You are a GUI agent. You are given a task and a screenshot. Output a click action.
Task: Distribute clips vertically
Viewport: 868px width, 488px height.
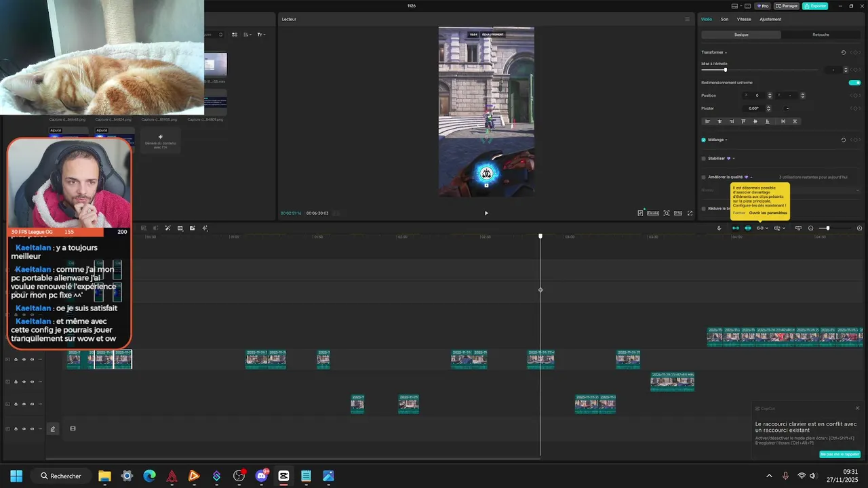tap(795, 121)
